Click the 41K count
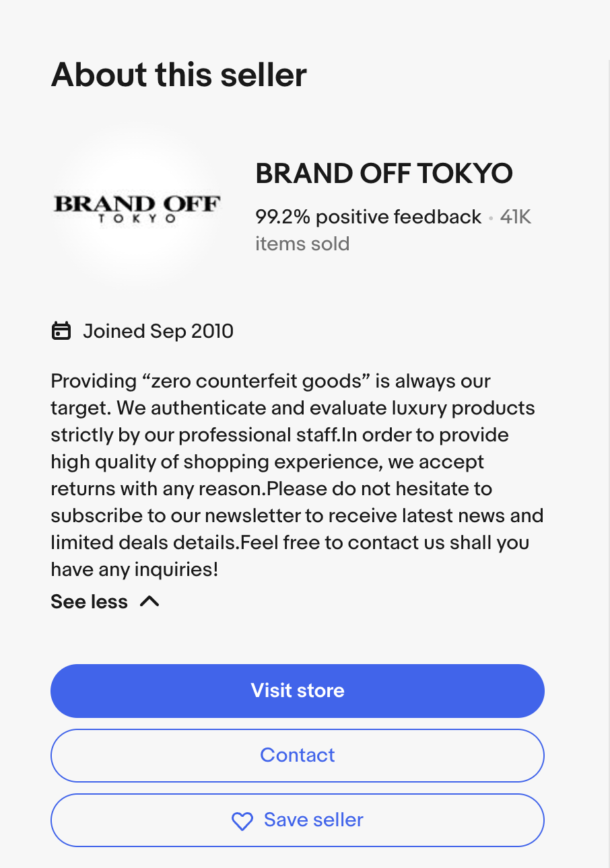Viewport: 610px width, 868px height. click(x=516, y=217)
